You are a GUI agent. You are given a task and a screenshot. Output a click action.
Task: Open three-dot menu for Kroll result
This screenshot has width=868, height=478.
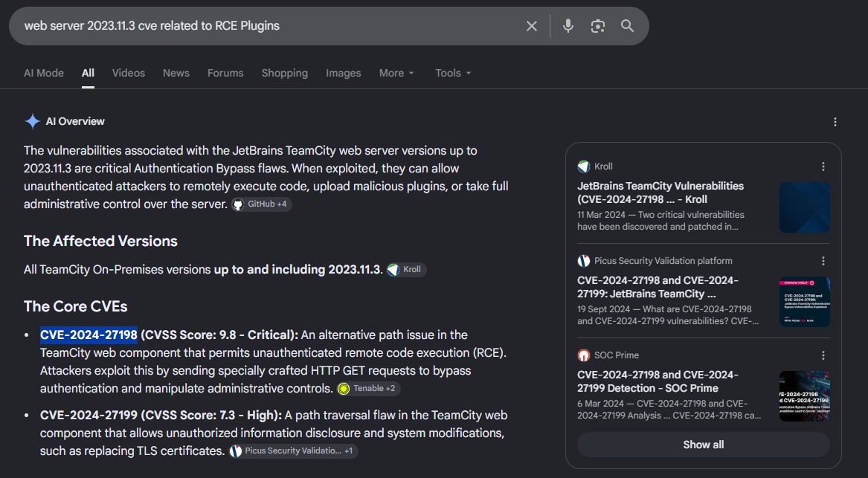823,167
